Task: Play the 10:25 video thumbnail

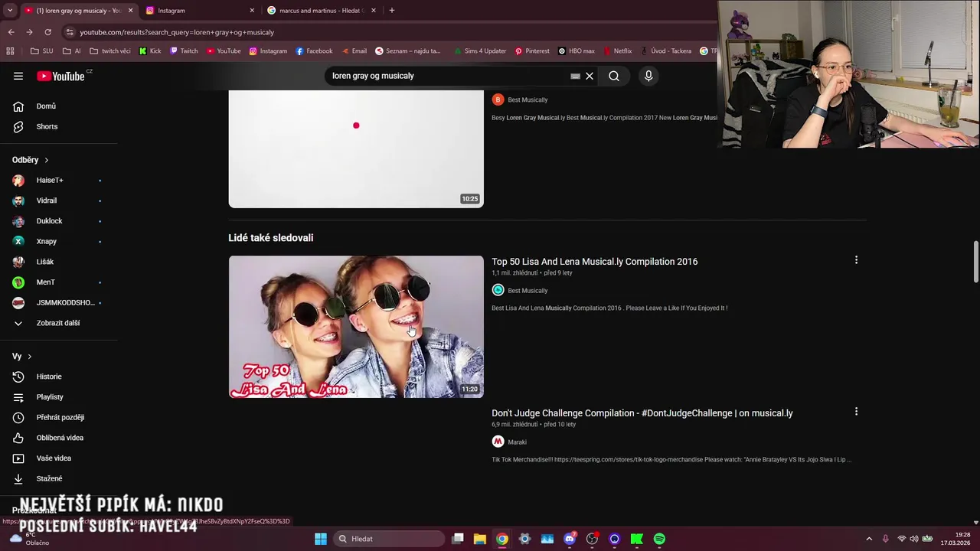Action: pos(356,149)
